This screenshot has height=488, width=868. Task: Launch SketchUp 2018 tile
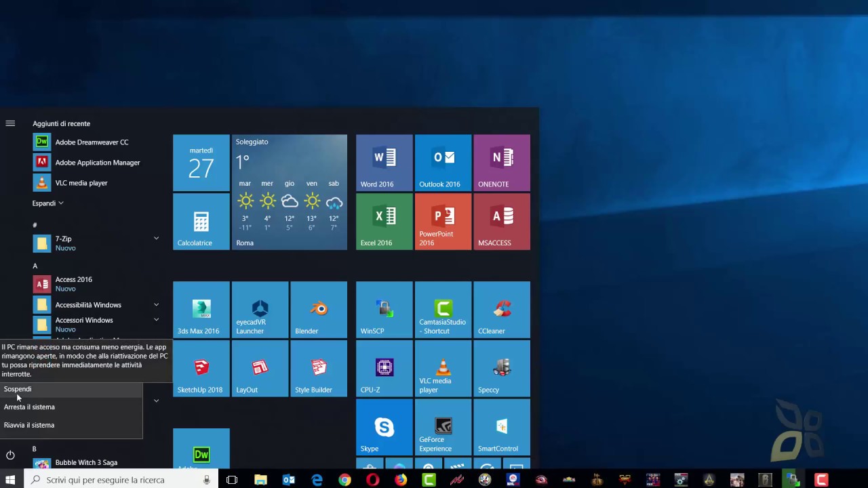(x=201, y=369)
